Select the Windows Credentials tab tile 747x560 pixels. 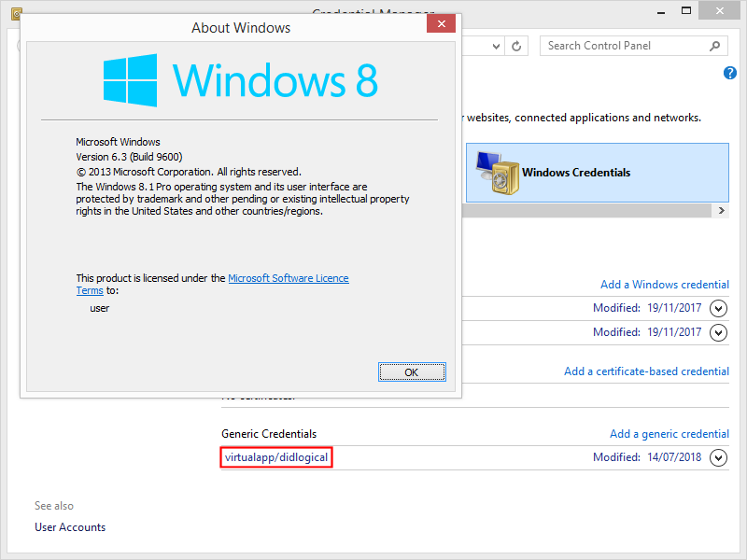point(598,173)
